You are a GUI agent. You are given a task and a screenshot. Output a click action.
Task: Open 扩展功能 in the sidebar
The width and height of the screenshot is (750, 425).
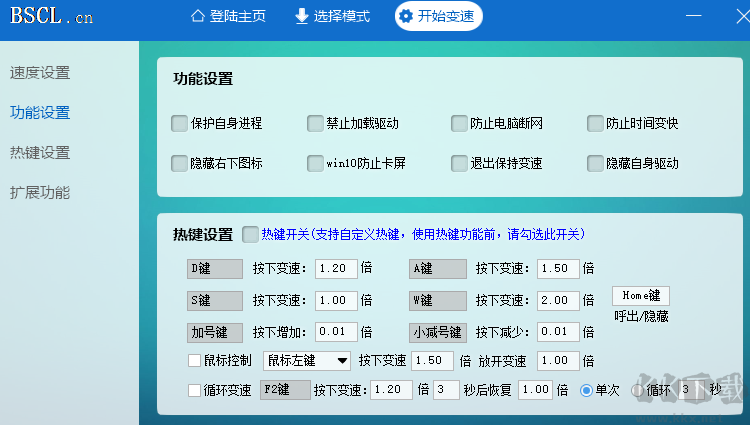(40, 193)
